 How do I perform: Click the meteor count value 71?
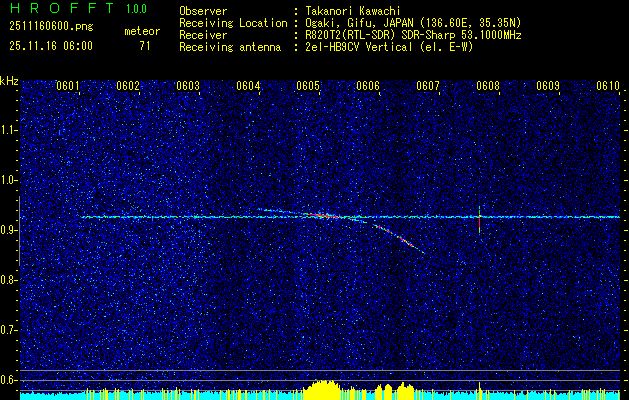pos(145,46)
